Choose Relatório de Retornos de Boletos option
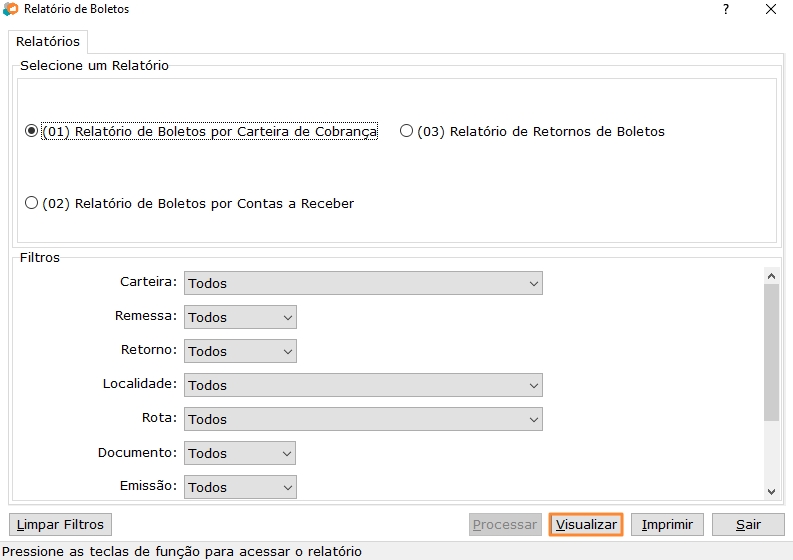793x560 pixels. tap(407, 131)
